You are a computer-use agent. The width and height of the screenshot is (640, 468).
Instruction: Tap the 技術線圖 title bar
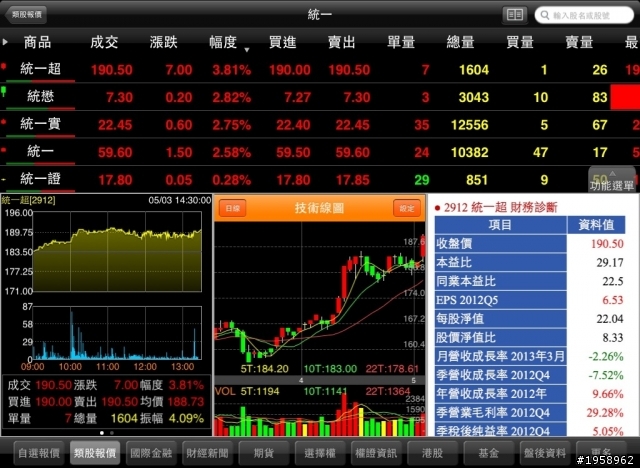tap(320, 208)
